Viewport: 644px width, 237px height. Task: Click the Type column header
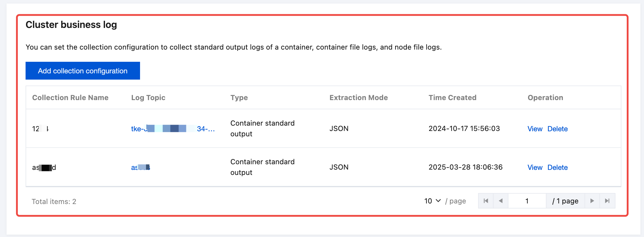[239, 98]
